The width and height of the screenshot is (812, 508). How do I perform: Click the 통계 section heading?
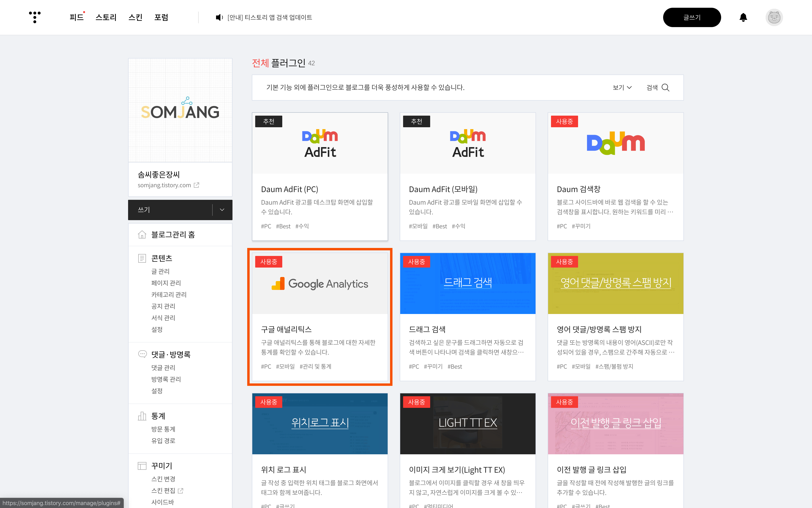point(158,416)
